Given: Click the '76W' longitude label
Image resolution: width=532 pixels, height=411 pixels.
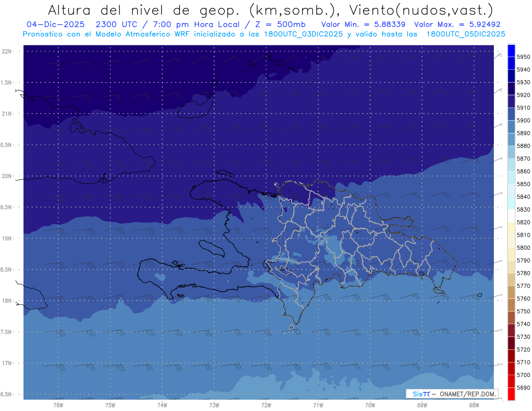Looking at the screenshot, I should tap(58, 405).
